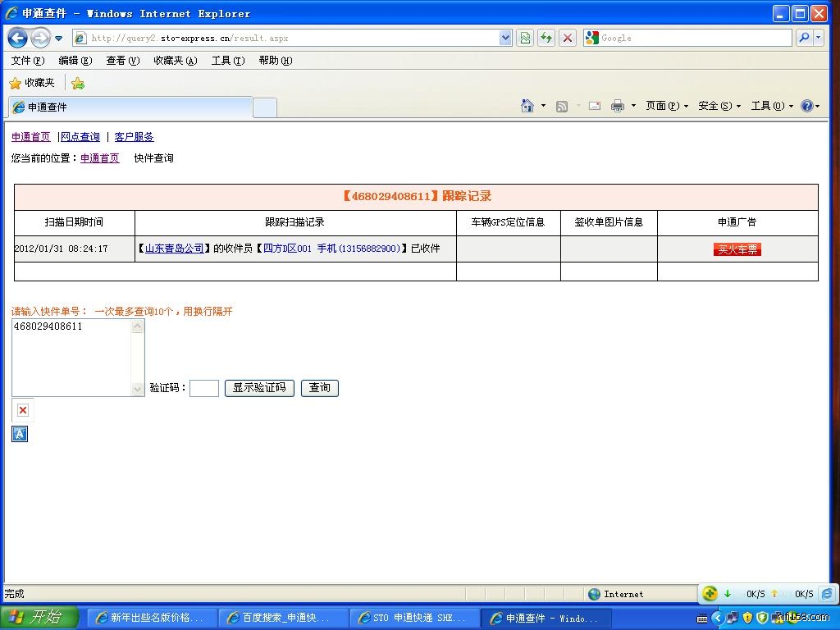Open the 山东青岛公司 link

(174, 249)
